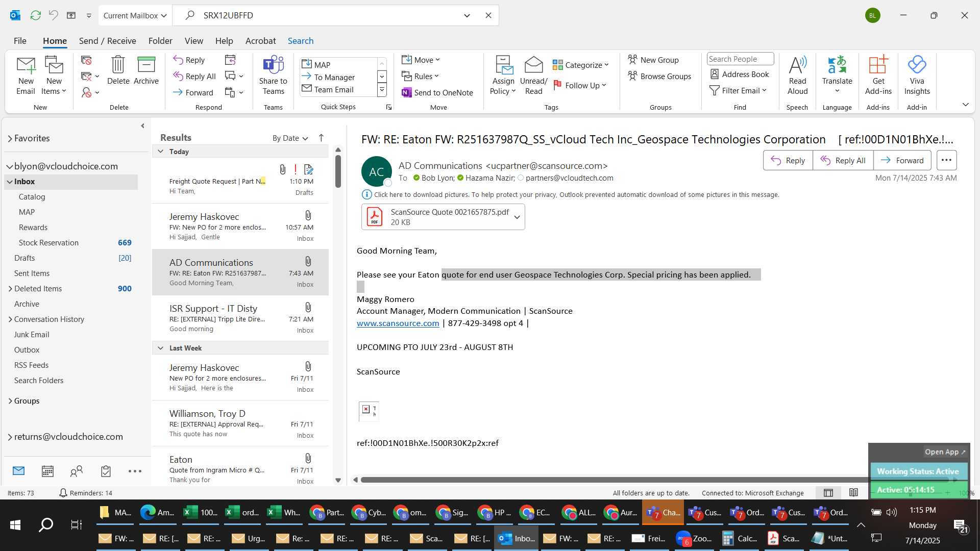Send message to OneNote
Viewport: 980px width, 551px height.
(x=437, y=92)
